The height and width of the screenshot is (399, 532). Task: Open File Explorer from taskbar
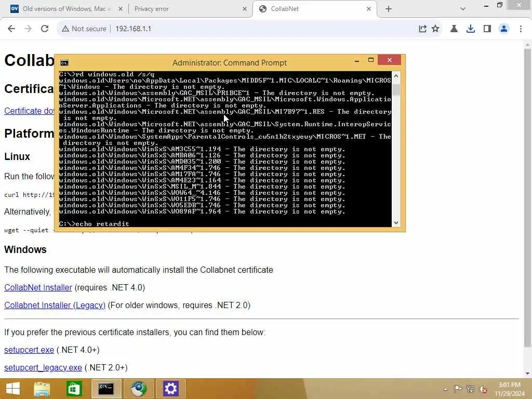[x=42, y=389]
